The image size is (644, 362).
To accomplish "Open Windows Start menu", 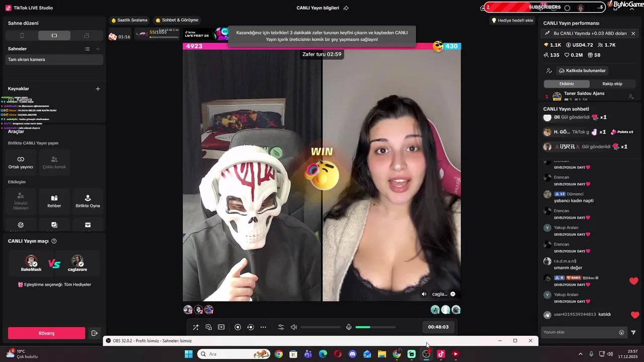I will pyautogui.click(x=189, y=354).
